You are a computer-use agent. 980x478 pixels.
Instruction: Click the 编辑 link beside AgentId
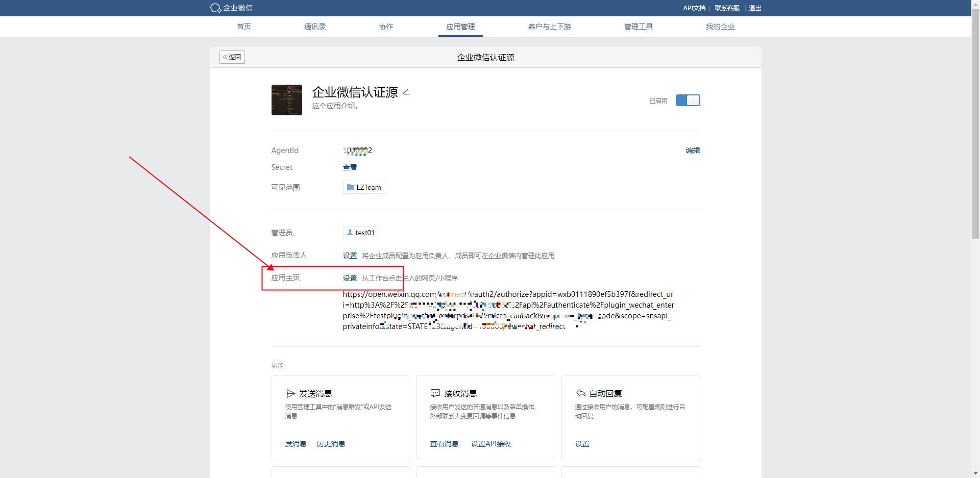[693, 150]
